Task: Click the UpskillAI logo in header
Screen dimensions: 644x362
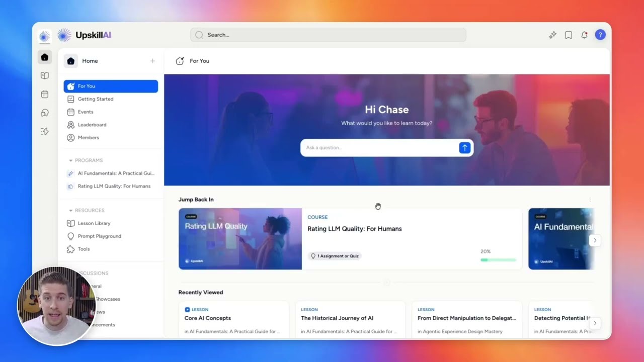Action: tap(84, 35)
